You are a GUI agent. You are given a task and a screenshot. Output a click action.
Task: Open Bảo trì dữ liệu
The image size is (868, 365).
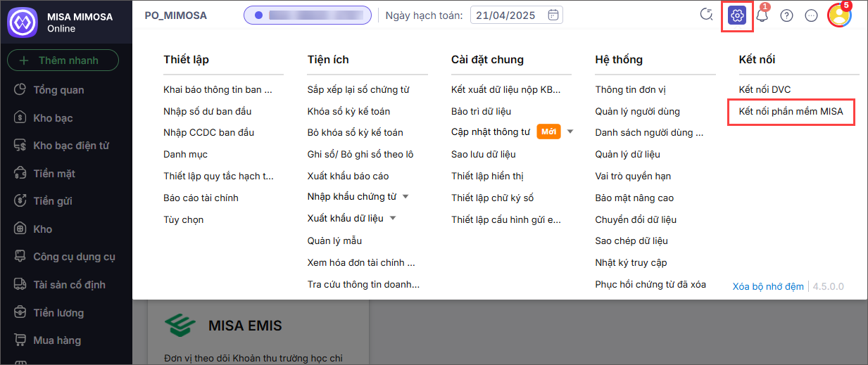[x=481, y=111]
